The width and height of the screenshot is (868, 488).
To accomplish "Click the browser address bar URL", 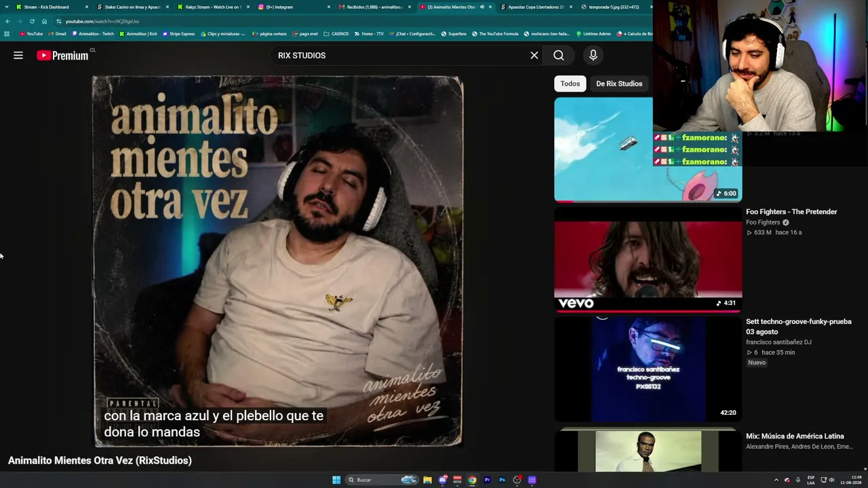I will point(102,22).
